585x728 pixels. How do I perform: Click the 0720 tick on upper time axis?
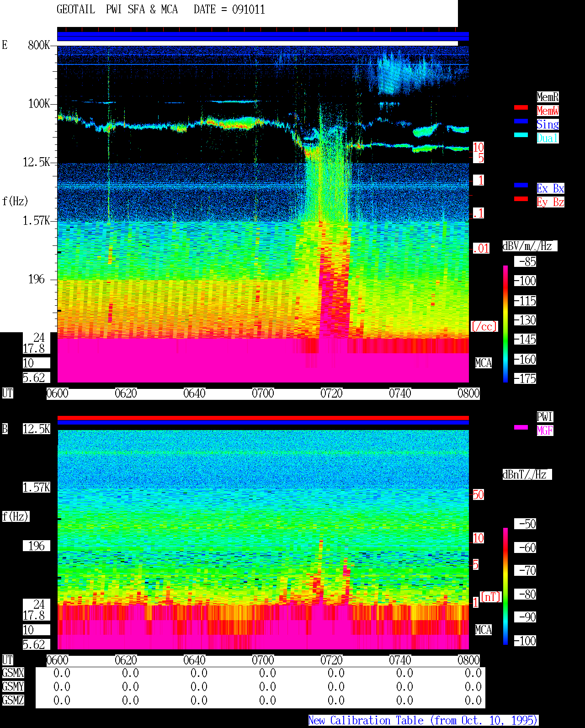(331, 393)
